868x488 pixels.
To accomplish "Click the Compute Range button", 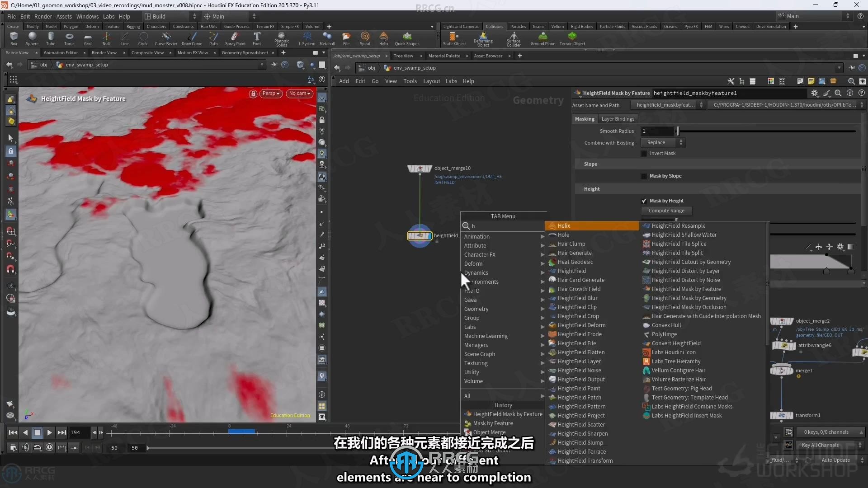I will (666, 210).
